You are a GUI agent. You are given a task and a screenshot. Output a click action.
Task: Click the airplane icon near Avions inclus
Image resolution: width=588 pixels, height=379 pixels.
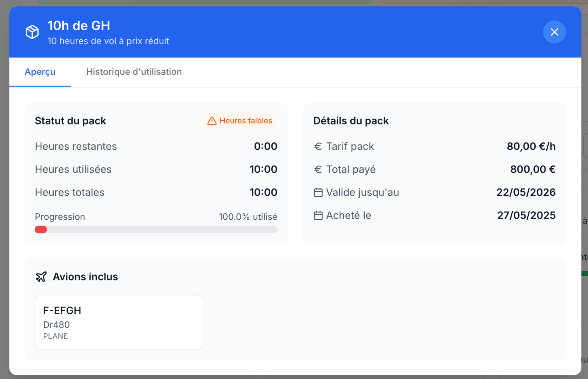pyautogui.click(x=42, y=277)
